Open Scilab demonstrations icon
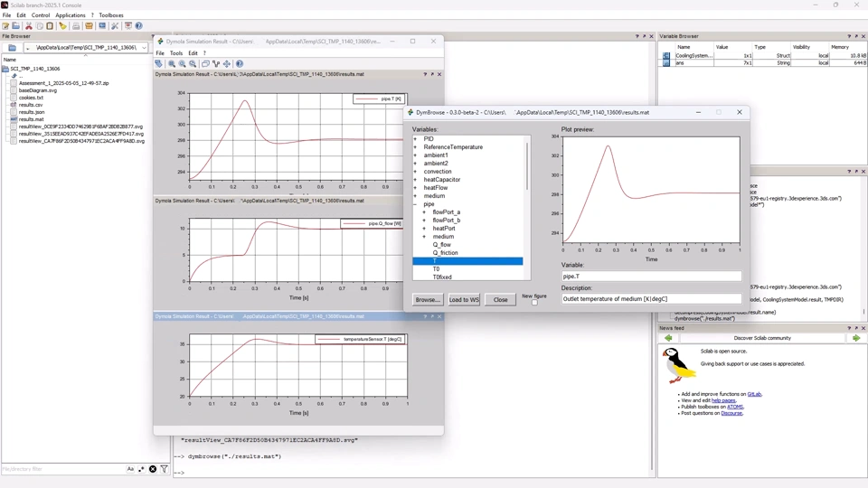 point(128,26)
